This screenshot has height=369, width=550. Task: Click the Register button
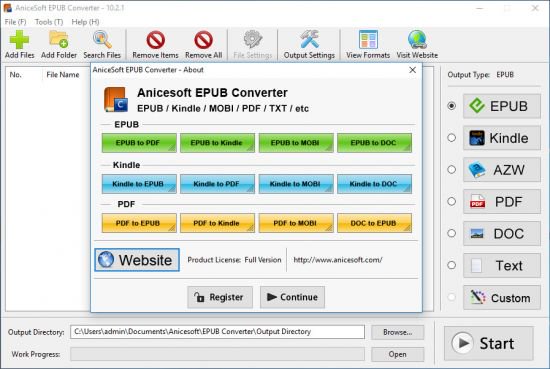click(x=220, y=297)
